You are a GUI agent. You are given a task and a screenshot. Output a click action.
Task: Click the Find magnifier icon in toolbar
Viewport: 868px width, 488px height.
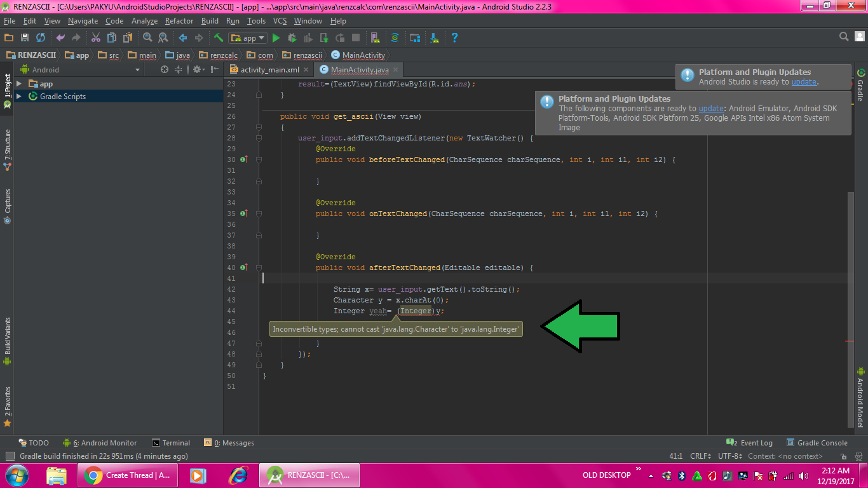pos(147,38)
